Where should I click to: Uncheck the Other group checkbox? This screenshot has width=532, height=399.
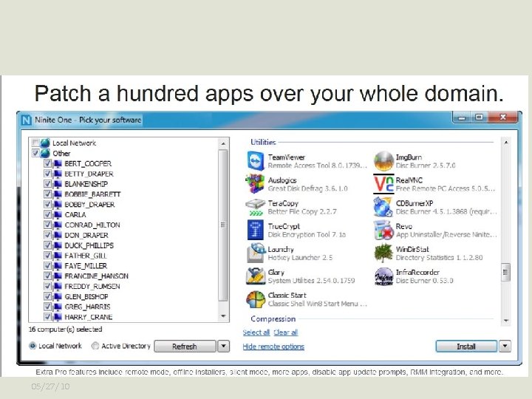(x=35, y=153)
